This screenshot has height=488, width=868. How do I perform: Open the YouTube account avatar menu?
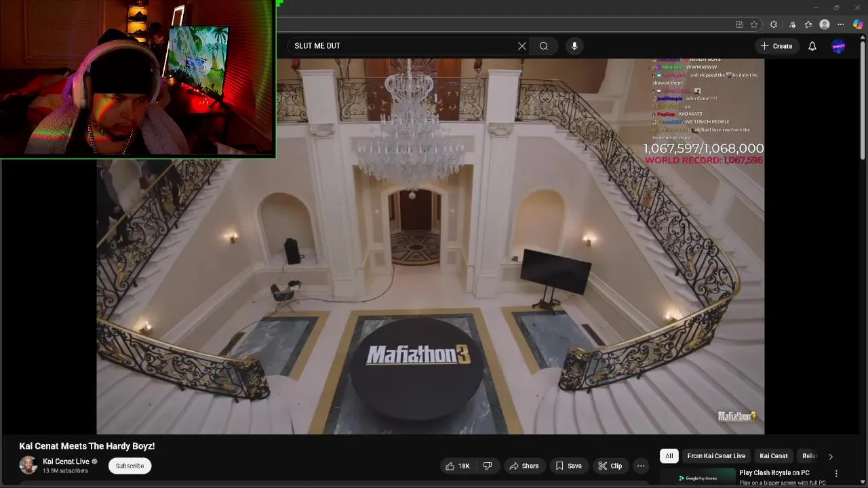tap(839, 46)
